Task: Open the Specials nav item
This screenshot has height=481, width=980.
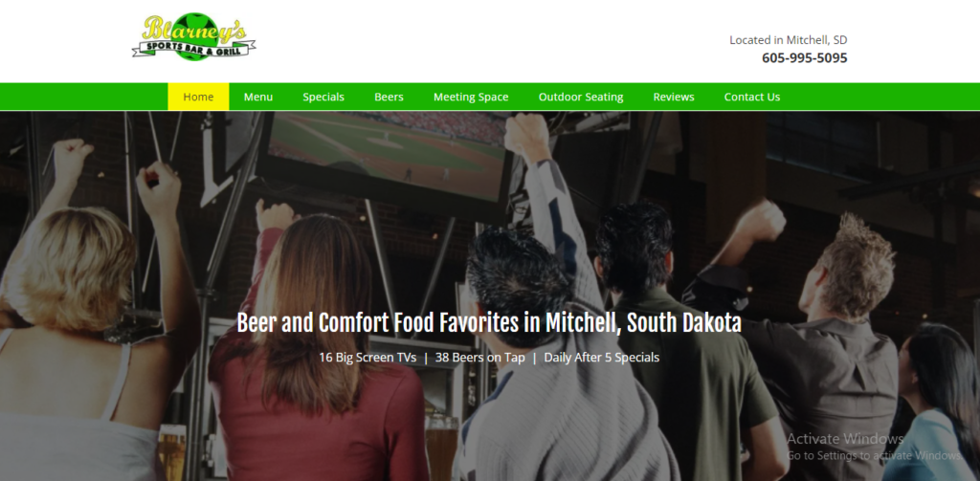Action: click(323, 97)
